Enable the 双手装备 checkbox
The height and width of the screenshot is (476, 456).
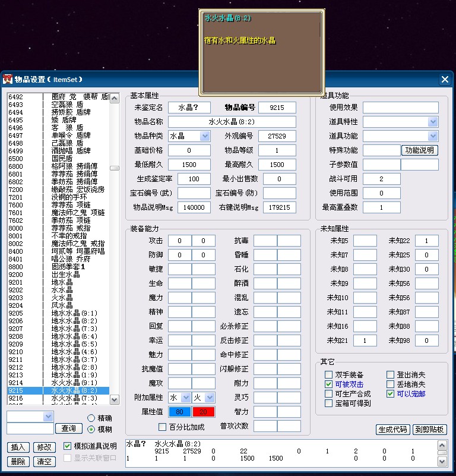pos(329,375)
